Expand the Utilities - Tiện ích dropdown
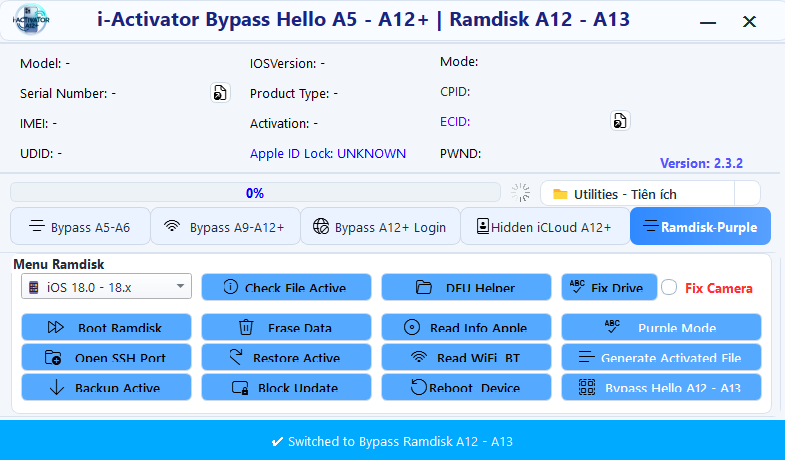Image resolution: width=785 pixels, height=460 pixels. click(747, 193)
